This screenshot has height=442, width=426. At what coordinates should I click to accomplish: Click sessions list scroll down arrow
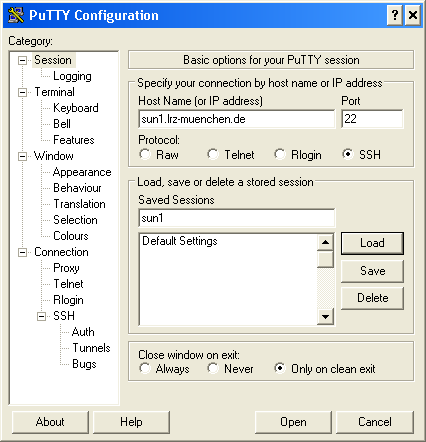325,316
